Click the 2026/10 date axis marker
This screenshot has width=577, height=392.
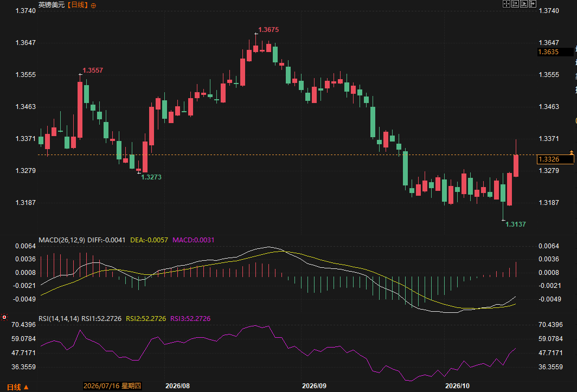coord(457,385)
